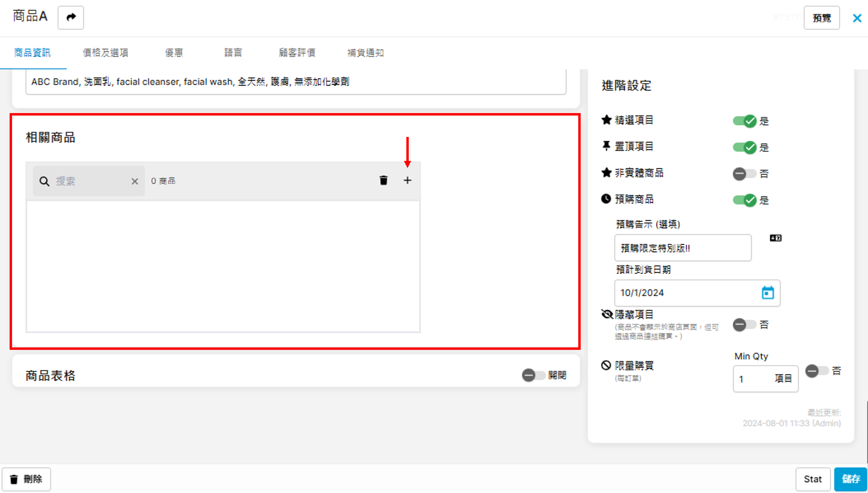Open the calendar picker for 預計到貨日期
Screen dimensions: 868x493
point(767,293)
